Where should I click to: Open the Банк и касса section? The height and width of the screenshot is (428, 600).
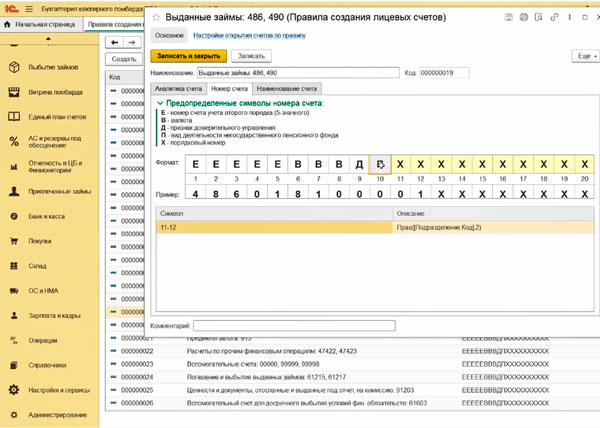[x=48, y=215]
